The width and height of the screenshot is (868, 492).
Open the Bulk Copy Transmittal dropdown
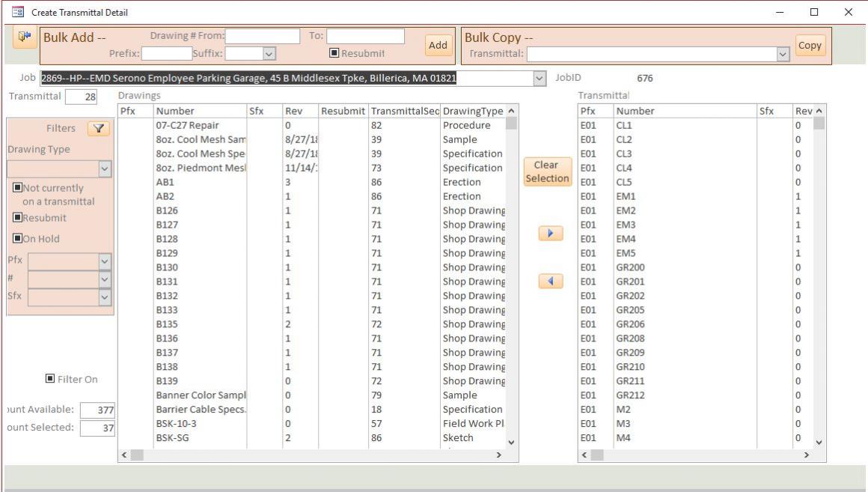782,54
